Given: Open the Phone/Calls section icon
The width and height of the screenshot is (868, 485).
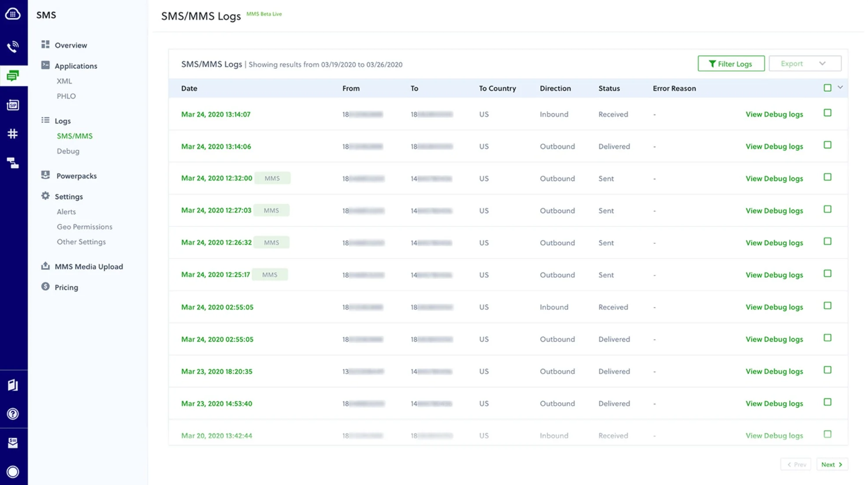Looking at the screenshot, I should click(x=13, y=47).
